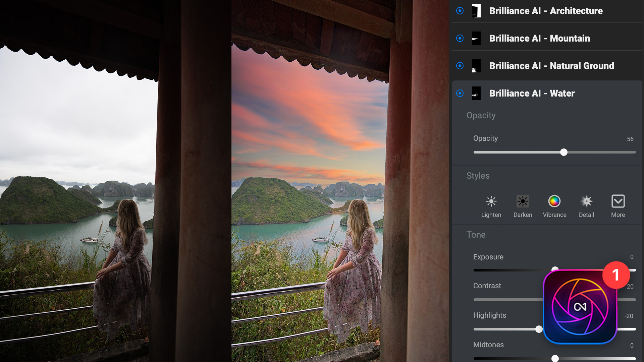Click the Opacity slider handle

(x=564, y=152)
